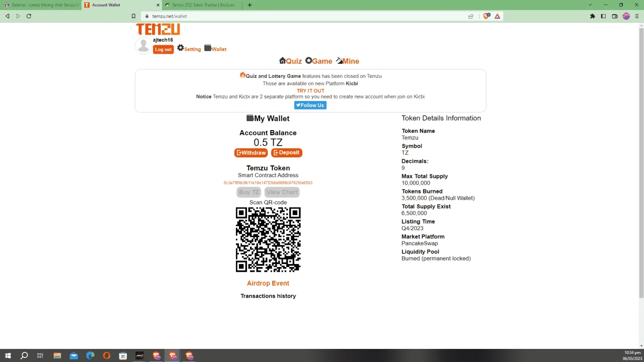This screenshot has width=644, height=362.
Task: Click the Transactions history heading
Action: click(x=268, y=296)
